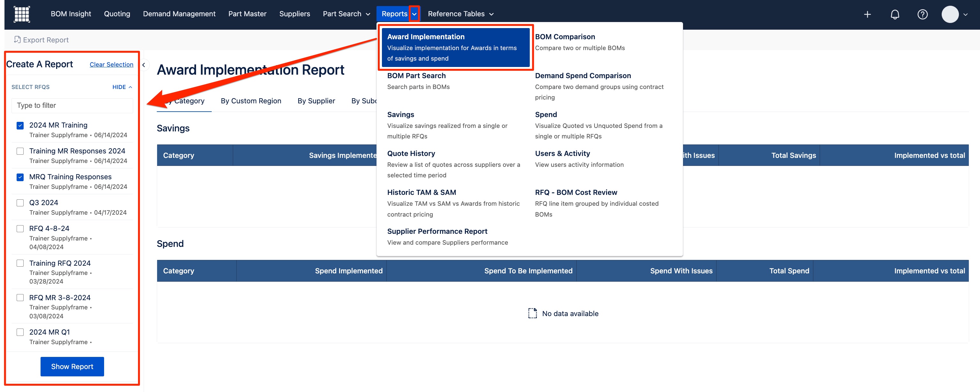Check the Training MR Responses 2024 checkbox

click(20, 151)
